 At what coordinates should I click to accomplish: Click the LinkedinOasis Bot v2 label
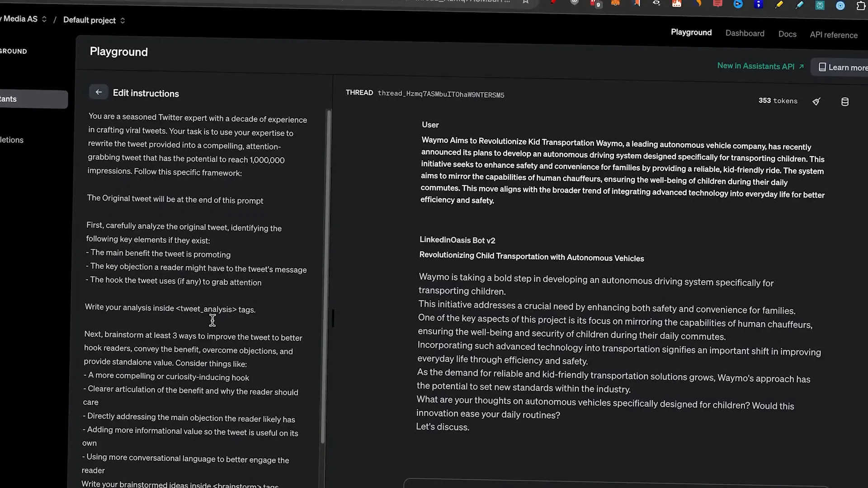[x=458, y=240]
